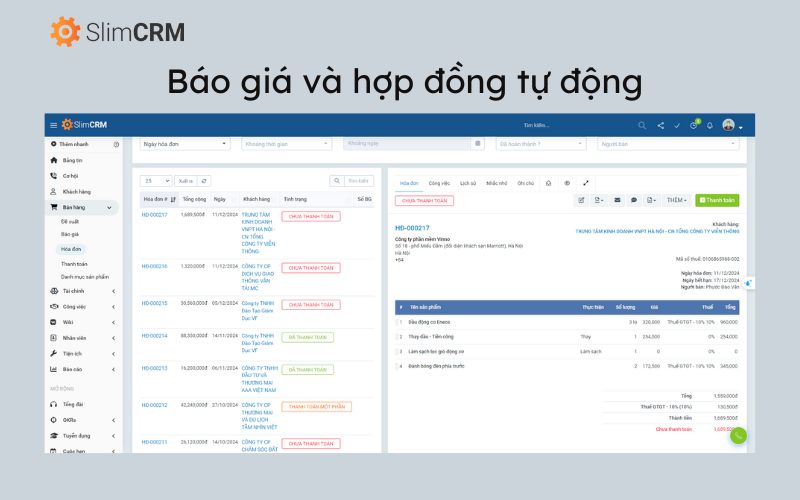The height and width of the screenshot is (500, 800).
Task: Open Đề xuất submenu item
Action: (70, 222)
